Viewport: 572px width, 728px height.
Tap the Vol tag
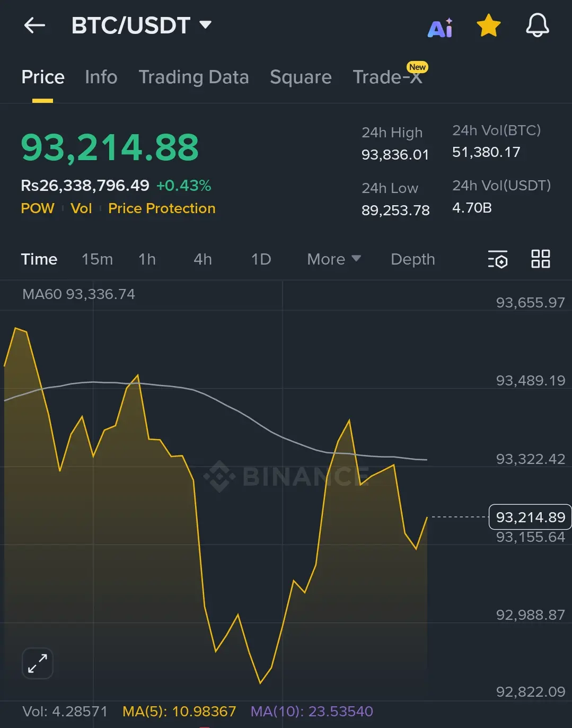tap(81, 208)
